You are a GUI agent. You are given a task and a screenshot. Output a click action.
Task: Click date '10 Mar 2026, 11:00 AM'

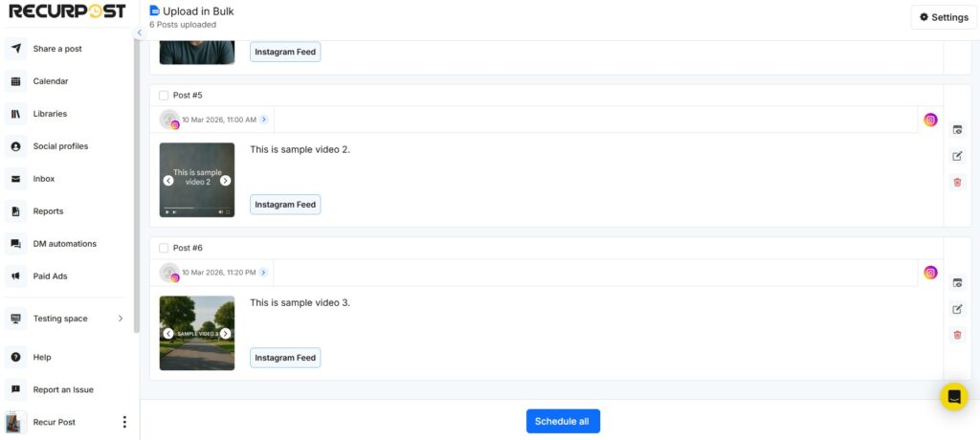click(219, 120)
